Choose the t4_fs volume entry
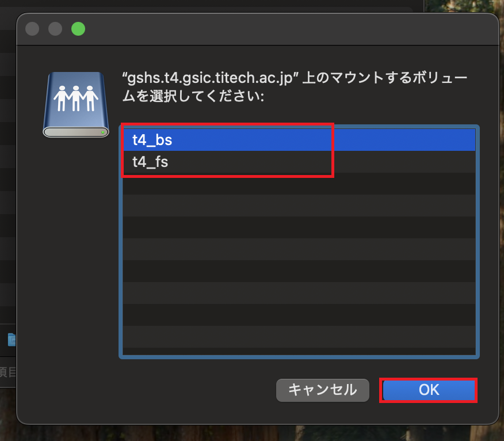The width and height of the screenshot is (504, 441). click(150, 162)
